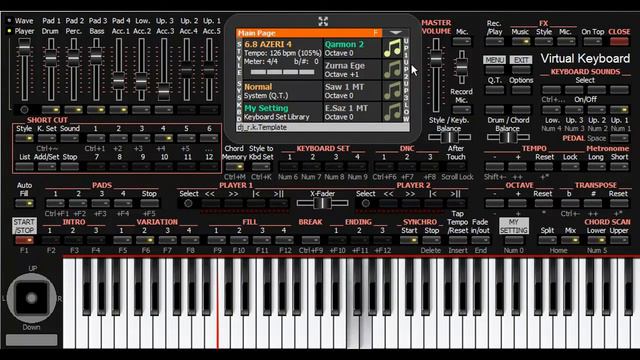Select the Qarmon 2 sound note icon
This screenshot has height=360, width=640.
pyautogui.click(x=392, y=48)
